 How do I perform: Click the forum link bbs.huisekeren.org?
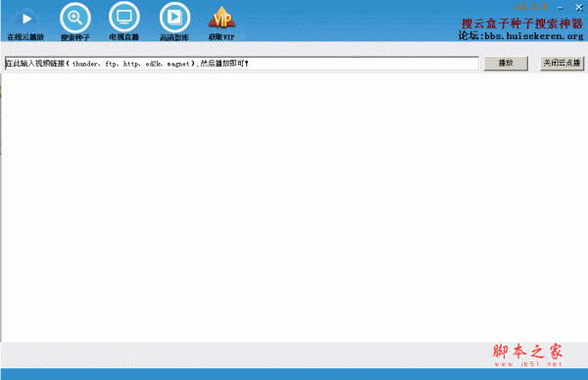coord(534,36)
